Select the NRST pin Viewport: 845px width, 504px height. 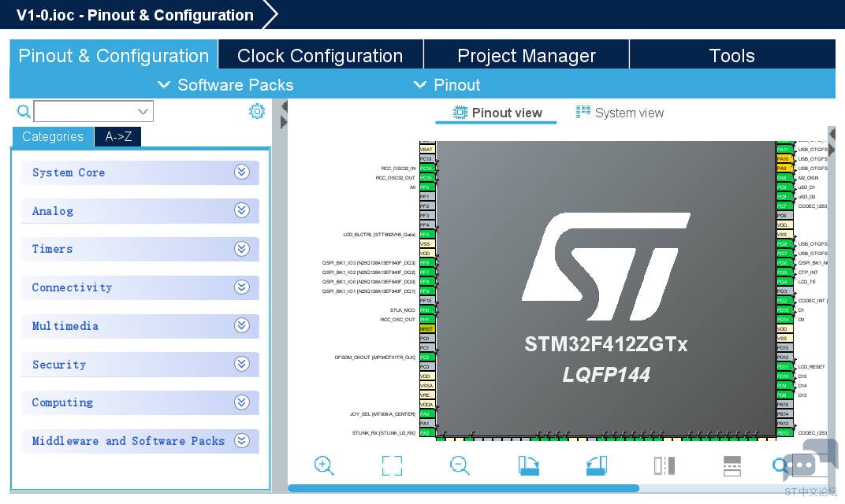tap(426, 328)
